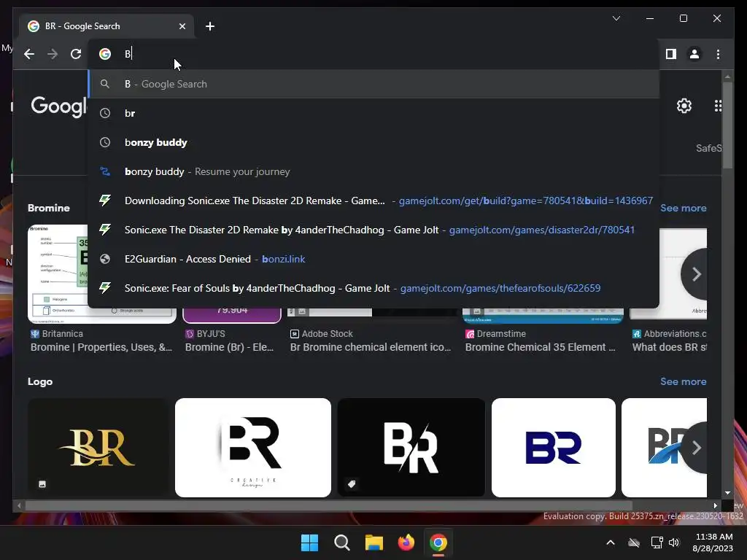Open 'Sonic.exe: Fear of Souls' Game Jolt suggestion
Screen dimensions: 747x560
click(373, 288)
